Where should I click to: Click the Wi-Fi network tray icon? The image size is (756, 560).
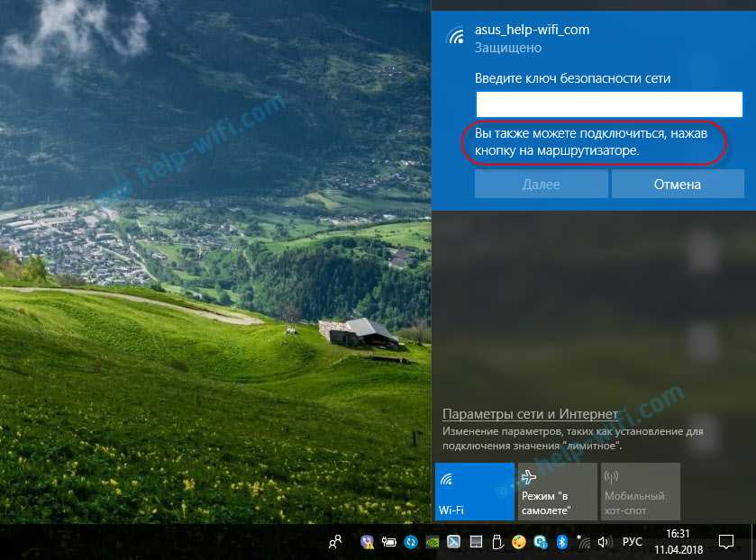tap(583, 543)
